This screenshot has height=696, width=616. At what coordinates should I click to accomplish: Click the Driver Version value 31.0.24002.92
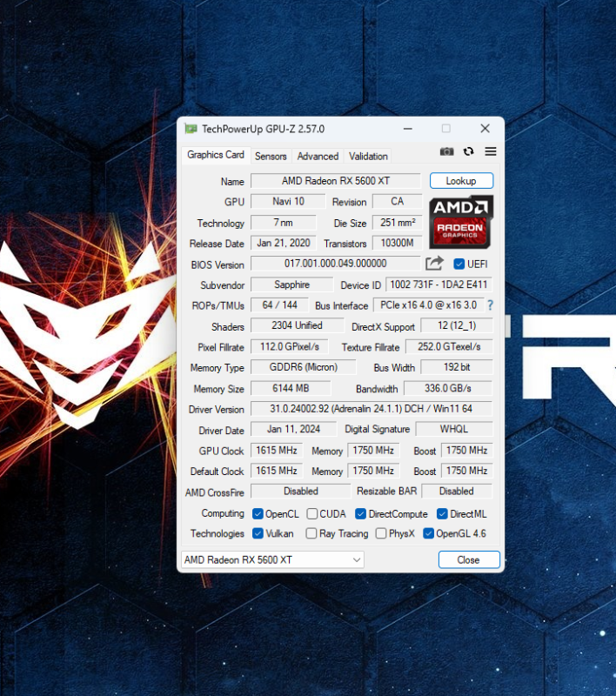372,409
